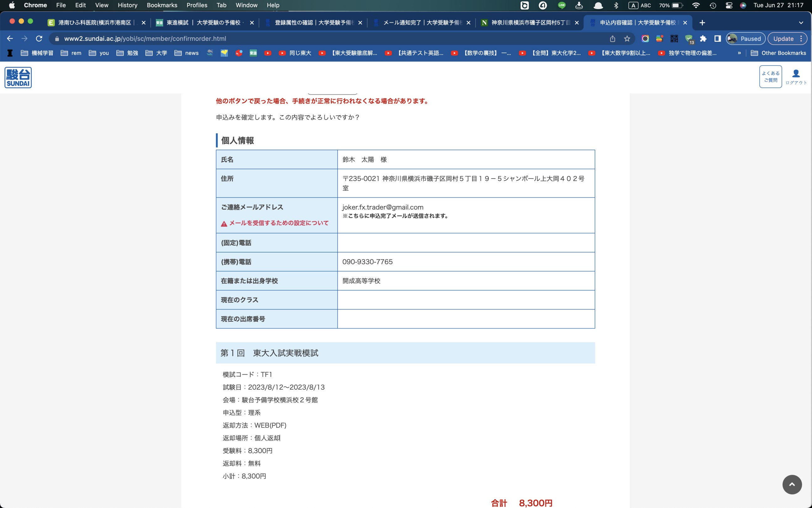Open the you bookmark folder
The image size is (812, 508).
tap(99, 53)
